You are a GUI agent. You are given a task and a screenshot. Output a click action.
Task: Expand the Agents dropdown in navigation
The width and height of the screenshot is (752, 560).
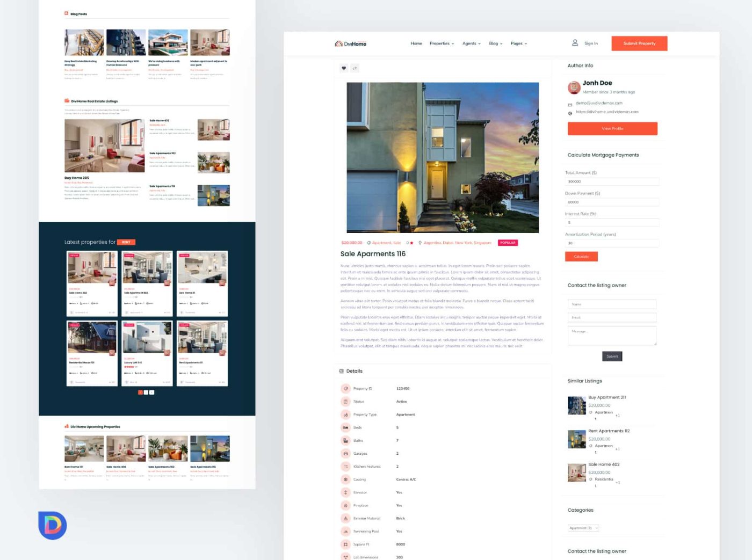click(471, 43)
